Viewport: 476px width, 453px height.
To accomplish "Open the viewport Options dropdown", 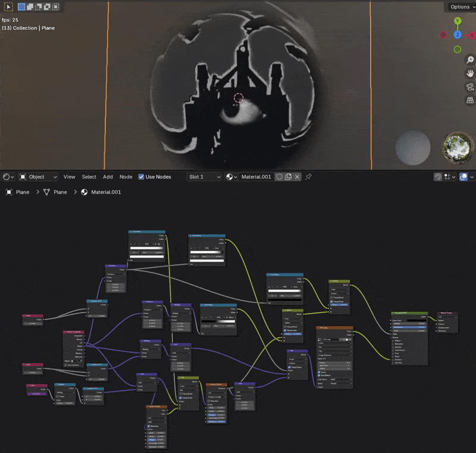I will click(x=461, y=7).
